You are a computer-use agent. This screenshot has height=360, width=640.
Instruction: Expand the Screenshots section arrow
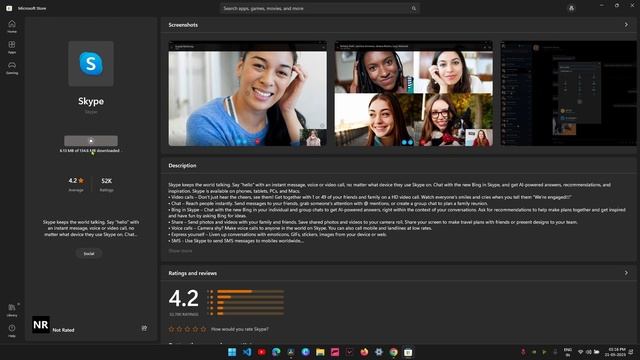pos(626,25)
